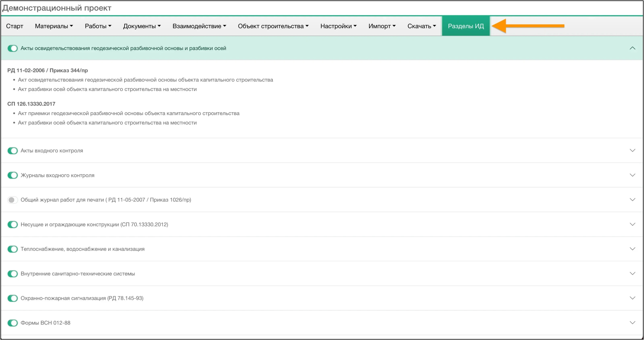Disable Журналы входного контроля switch
644x340 pixels.
click(12, 175)
